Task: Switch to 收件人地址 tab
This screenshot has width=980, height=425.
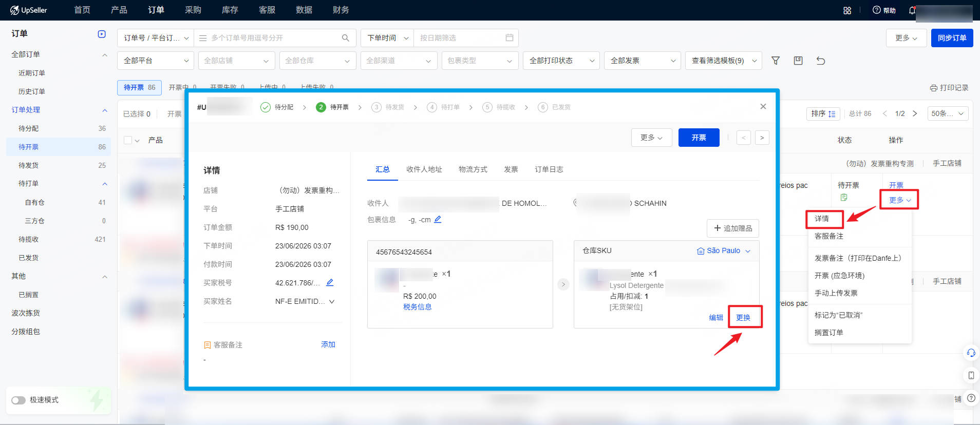Action: point(424,169)
